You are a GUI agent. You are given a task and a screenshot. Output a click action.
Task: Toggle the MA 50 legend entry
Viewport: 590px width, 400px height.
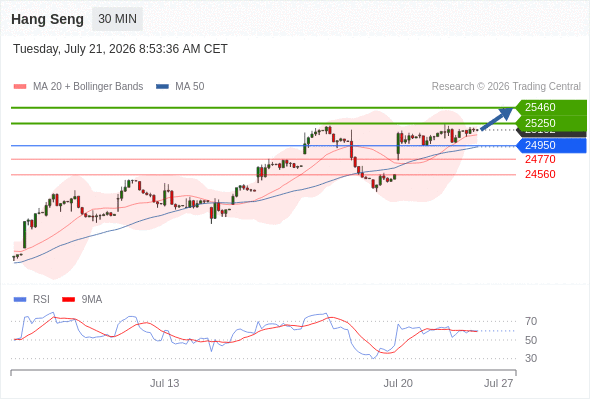pos(180,87)
